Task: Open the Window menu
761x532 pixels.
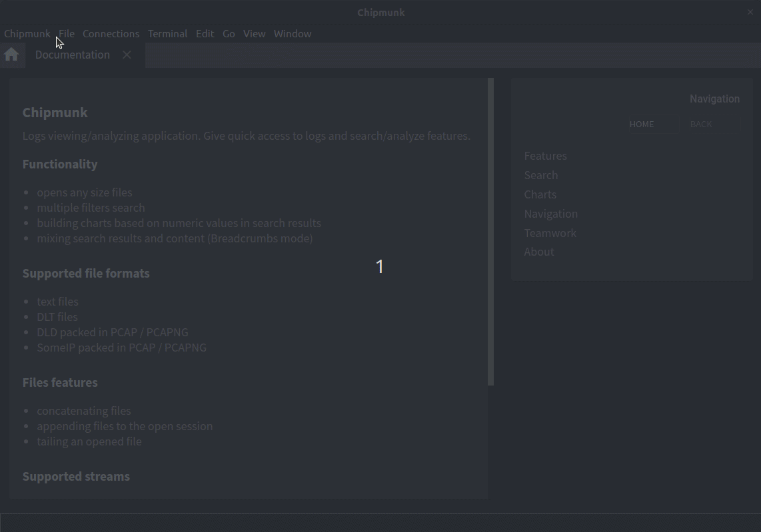Action: (293, 33)
